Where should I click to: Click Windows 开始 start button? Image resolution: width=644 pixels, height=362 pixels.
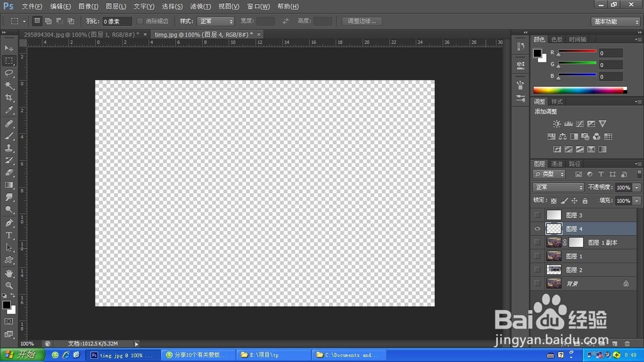pyautogui.click(x=22, y=355)
